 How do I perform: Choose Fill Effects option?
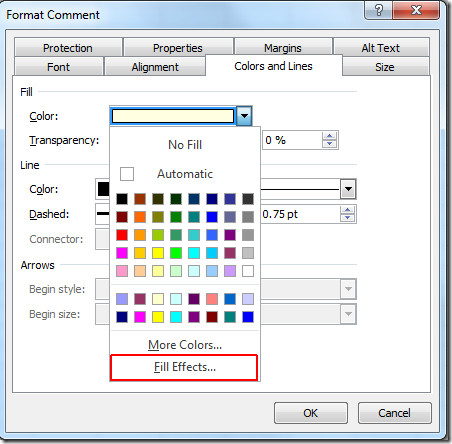(184, 367)
